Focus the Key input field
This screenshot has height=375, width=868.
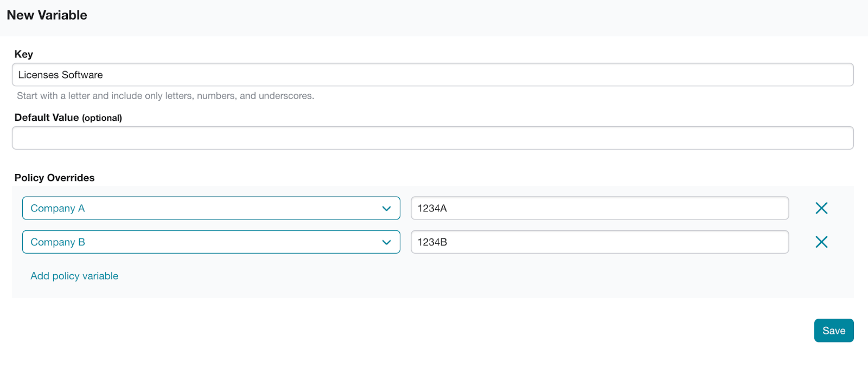(x=432, y=75)
